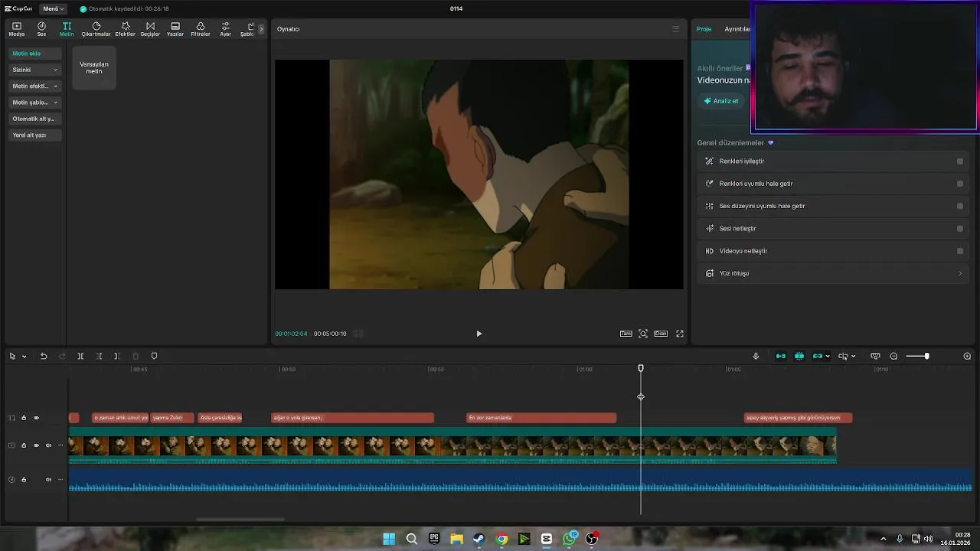Mute the audio track
Image resolution: width=980 pixels, height=551 pixels.
[x=48, y=480]
